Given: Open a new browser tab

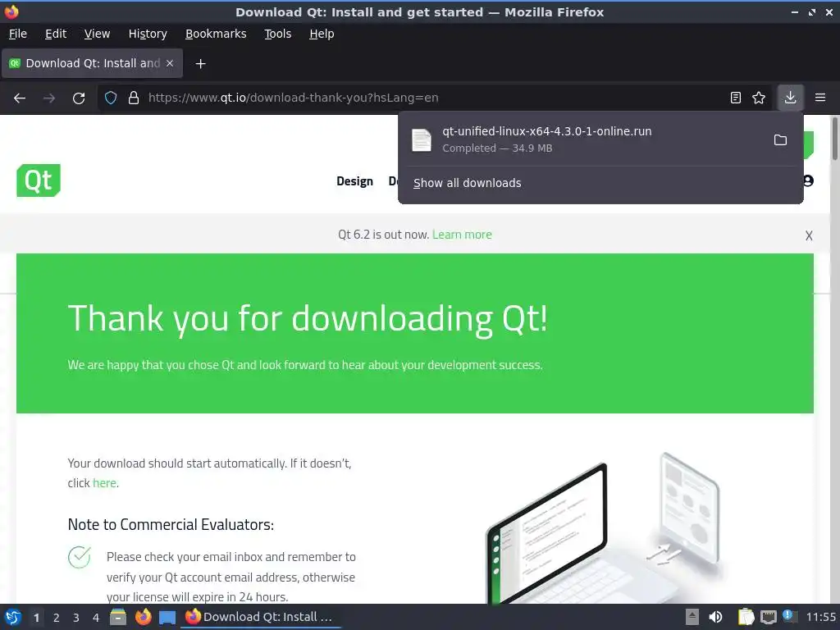Looking at the screenshot, I should coord(200,64).
